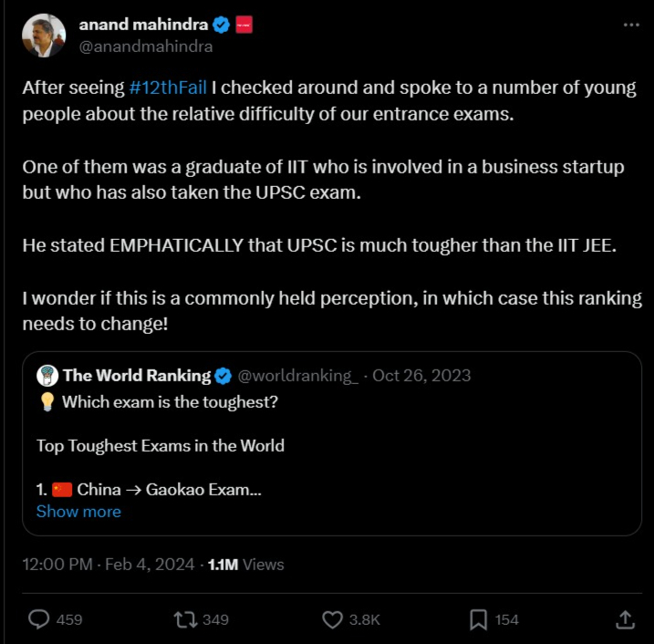The height and width of the screenshot is (644, 654).
Task: Expand quoted tweet with Show more
Action: click(78, 512)
